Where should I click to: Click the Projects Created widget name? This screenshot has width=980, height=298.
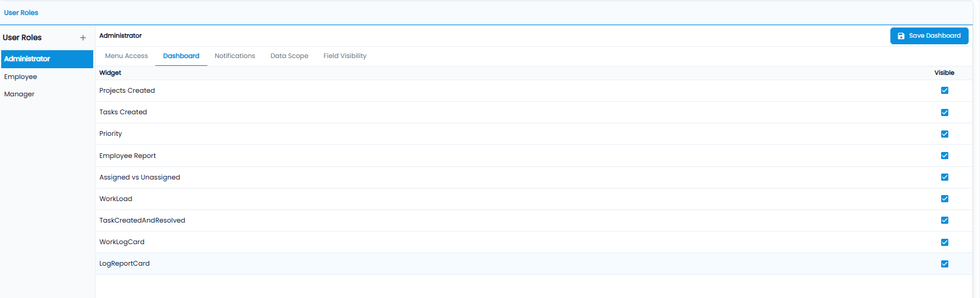[127, 90]
